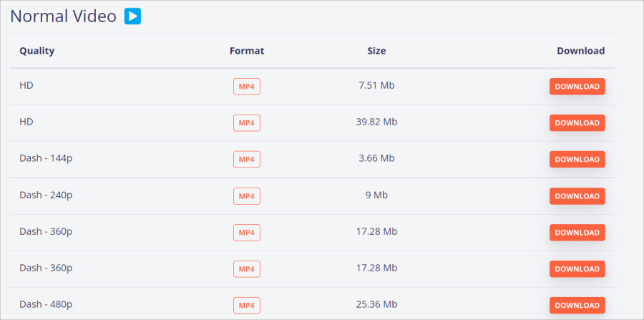
Task: Select the Dash - 144p quality label
Action: point(46,158)
